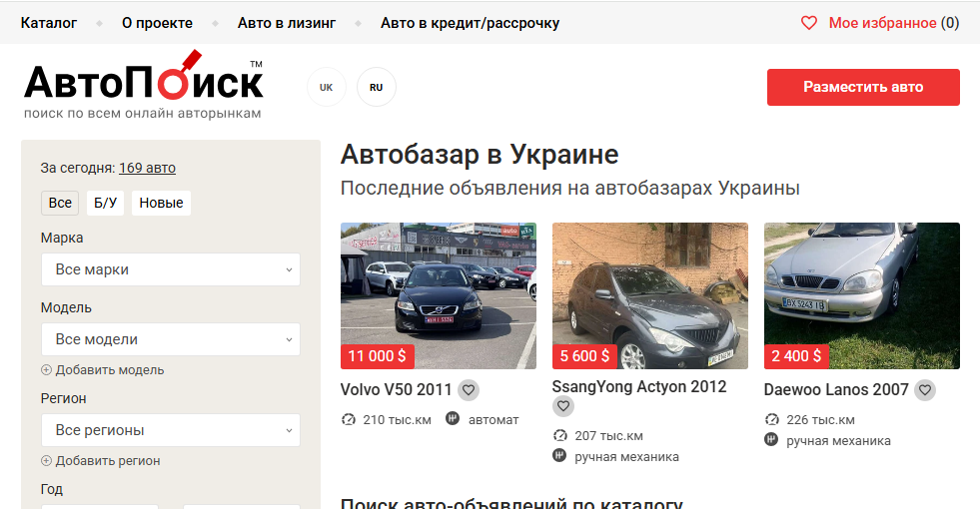
Task: Open the Все регионы dropdown
Action: (171, 430)
